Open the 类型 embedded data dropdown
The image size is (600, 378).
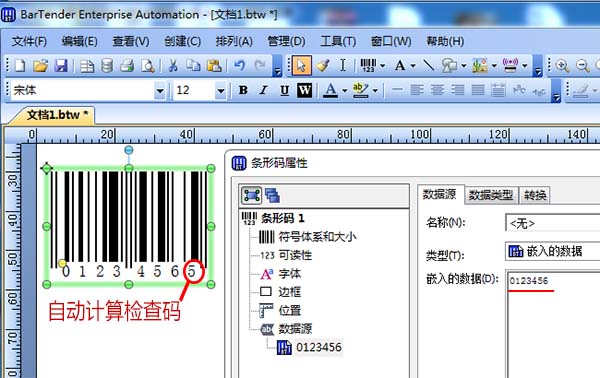point(553,251)
